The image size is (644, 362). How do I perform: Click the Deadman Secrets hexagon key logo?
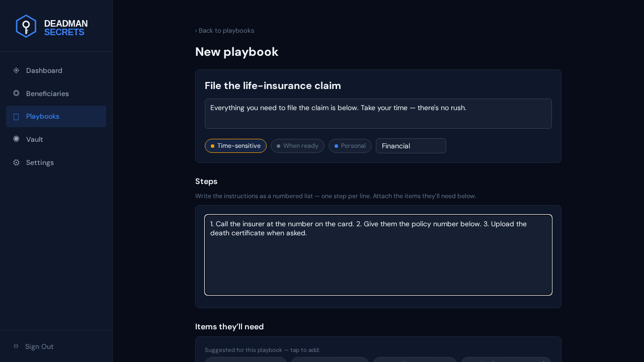pyautogui.click(x=26, y=26)
